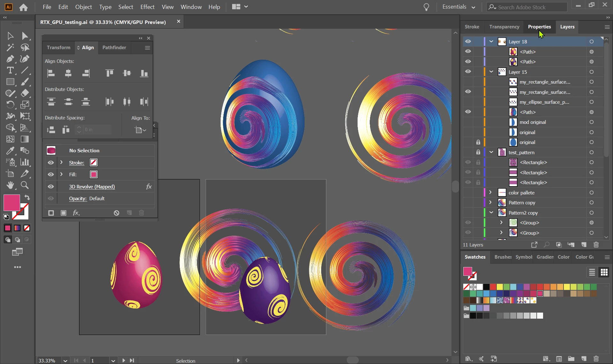Select the Eyedropper tool
This screenshot has width=613, height=364.
[10, 151]
